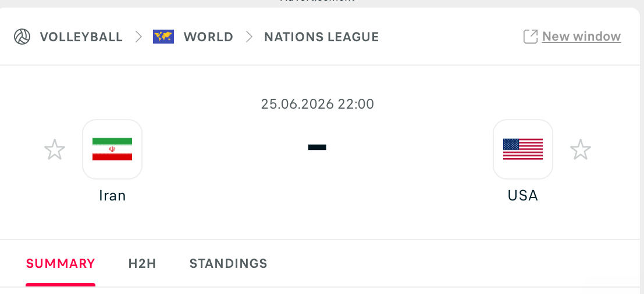Click the match date and time
The image size is (644, 294).
pos(317,104)
